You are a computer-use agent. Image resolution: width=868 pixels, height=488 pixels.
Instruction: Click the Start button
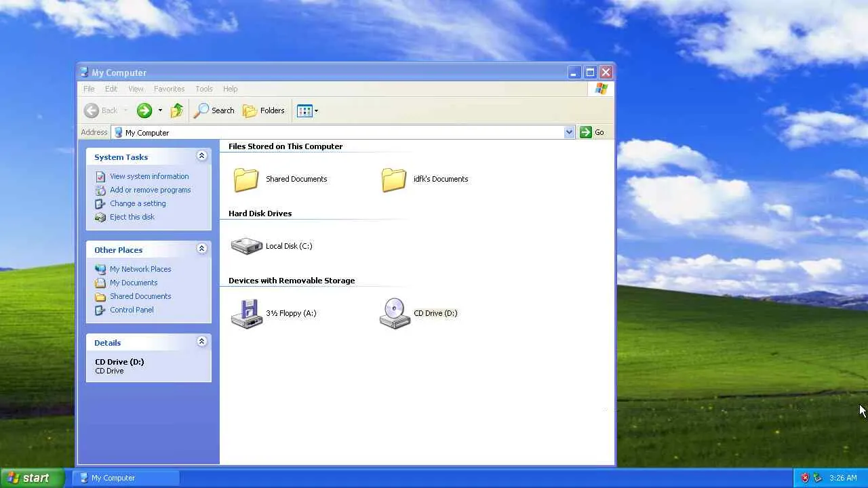(x=32, y=478)
